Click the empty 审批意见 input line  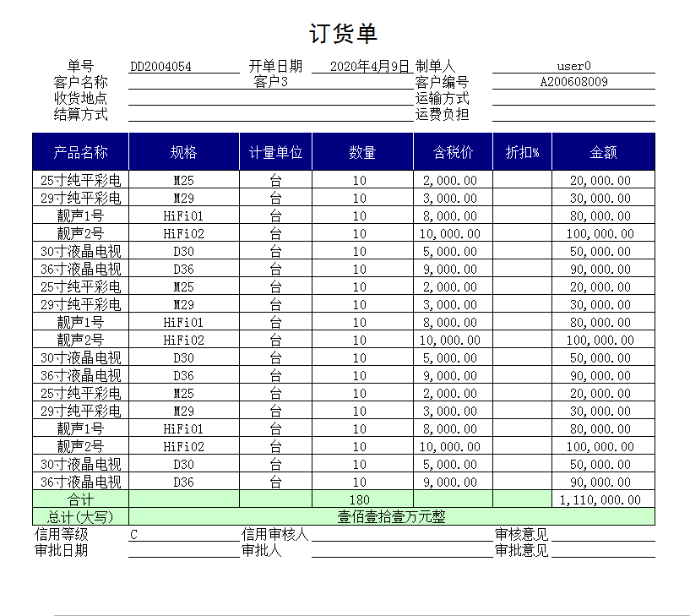pyautogui.click(x=603, y=550)
